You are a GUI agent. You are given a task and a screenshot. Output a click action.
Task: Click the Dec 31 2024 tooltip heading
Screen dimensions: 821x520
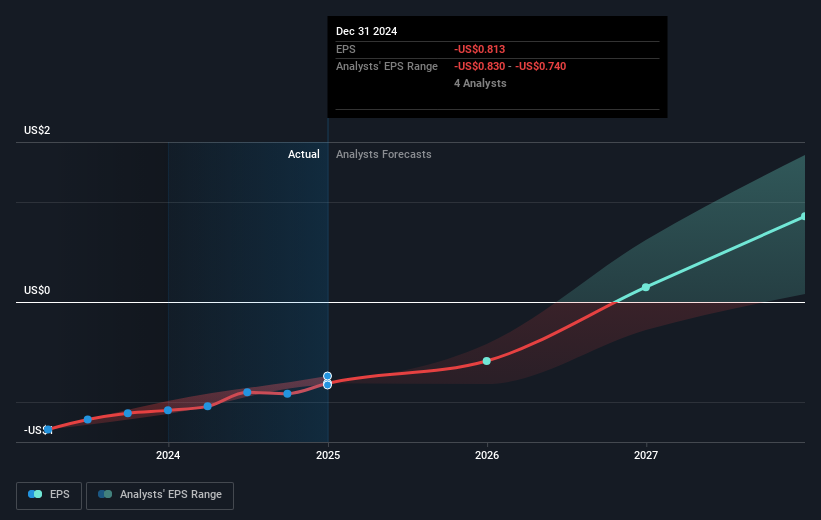click(367, 31)
